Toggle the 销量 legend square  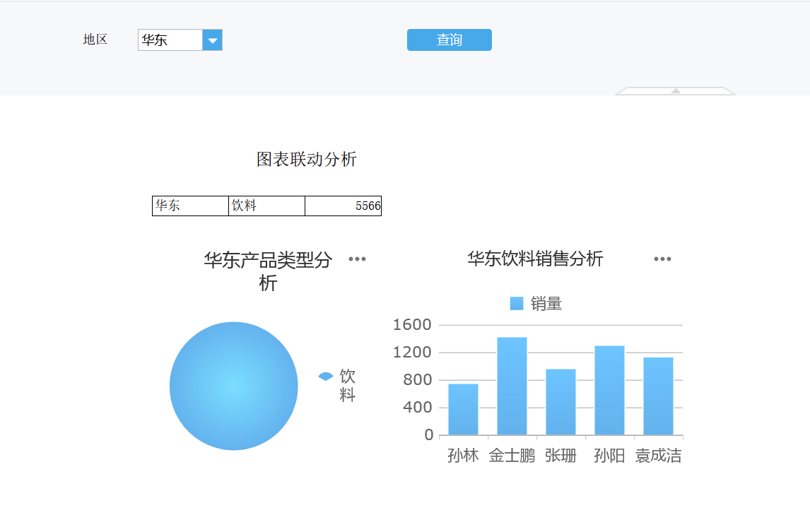(517, 304)
